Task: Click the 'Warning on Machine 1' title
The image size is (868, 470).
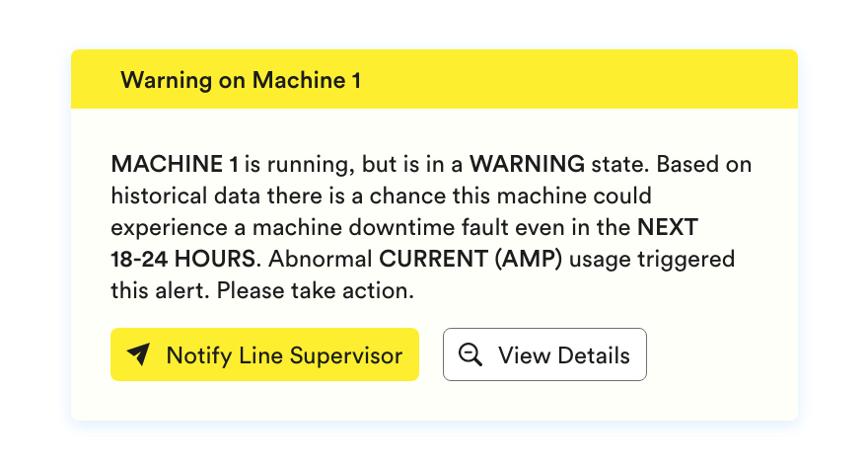Action: click(x=240, y=80)
